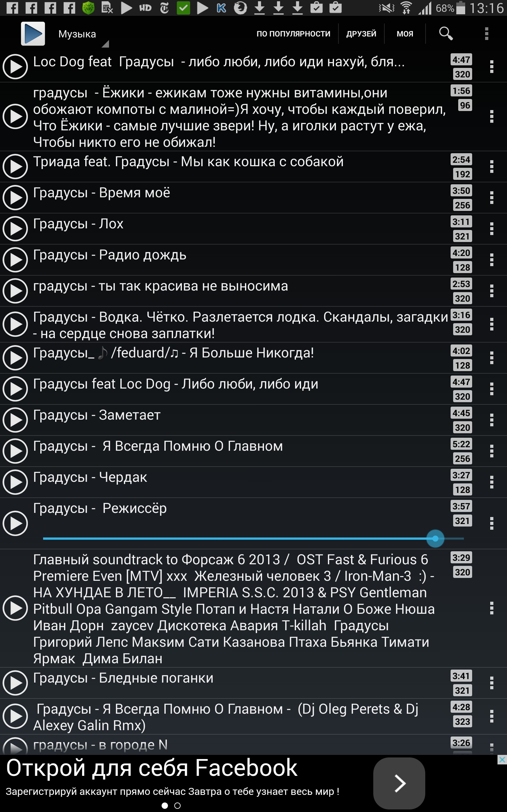
Task: Open the МОЯ music tab
Action: [x=405, y=34]
